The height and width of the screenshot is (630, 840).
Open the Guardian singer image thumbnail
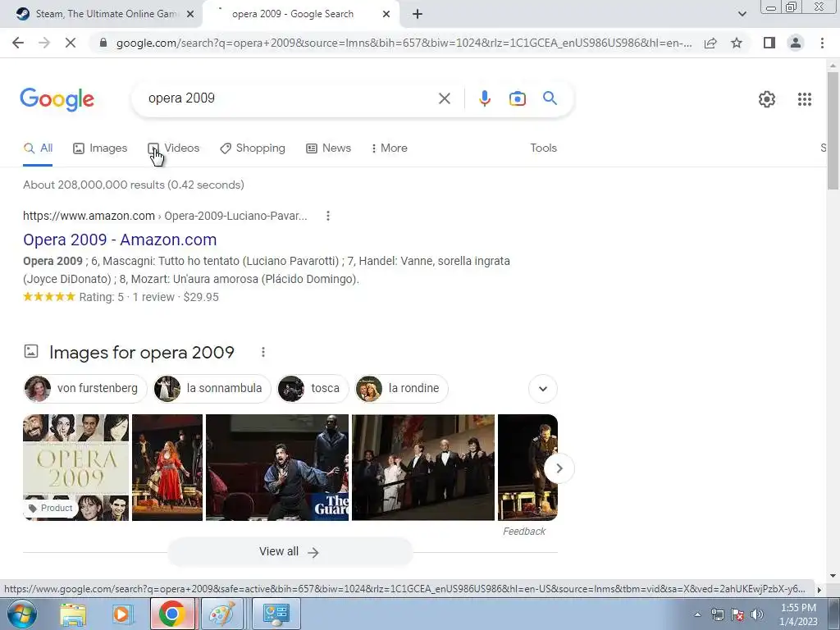click(277, 467)
